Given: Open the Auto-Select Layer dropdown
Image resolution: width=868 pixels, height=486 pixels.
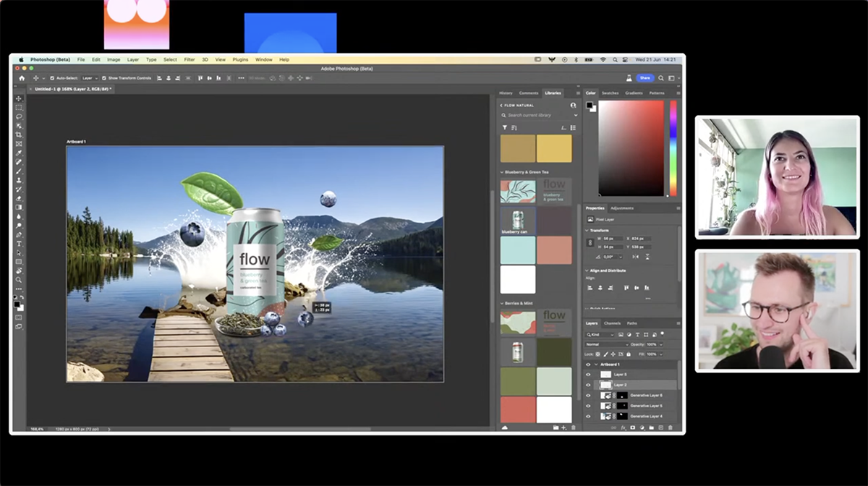Looking at the screenshot, I should [90, 78].
